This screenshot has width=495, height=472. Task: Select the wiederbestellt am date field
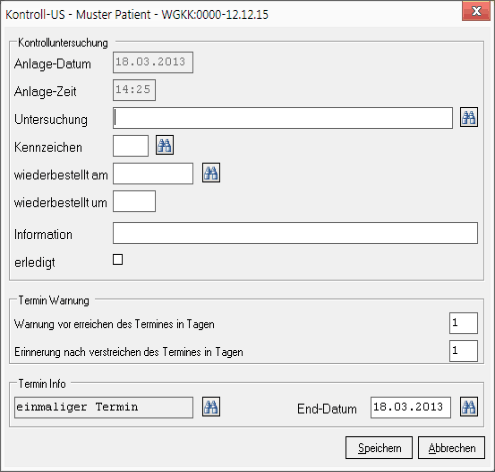[153, 173]
